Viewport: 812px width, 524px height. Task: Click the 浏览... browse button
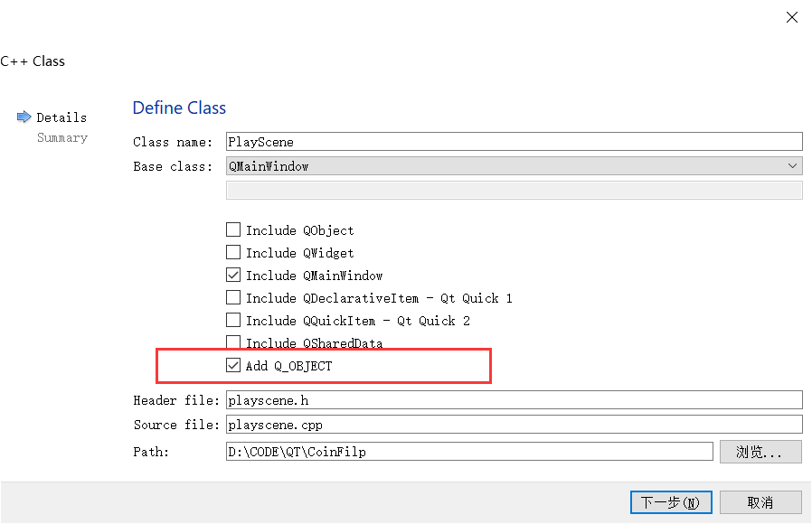(760, 452)
